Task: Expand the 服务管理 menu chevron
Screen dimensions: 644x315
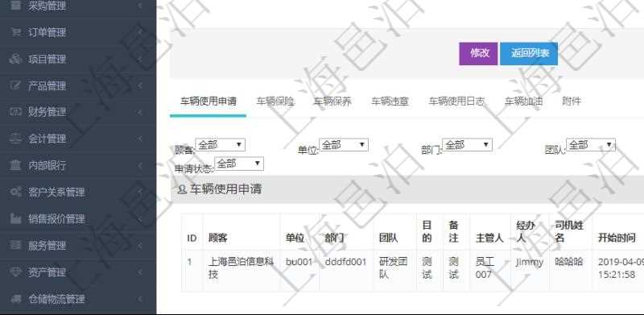Action: coord(140,246)
